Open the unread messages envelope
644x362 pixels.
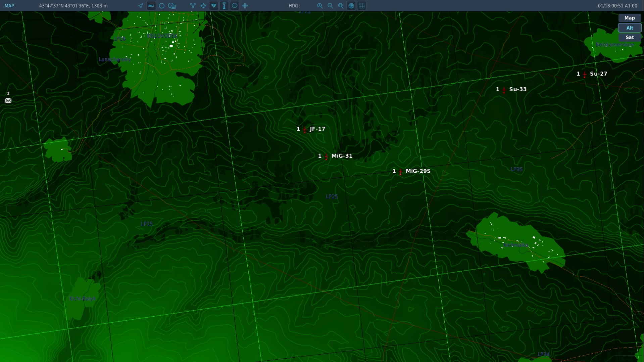(x=8, y=100)
